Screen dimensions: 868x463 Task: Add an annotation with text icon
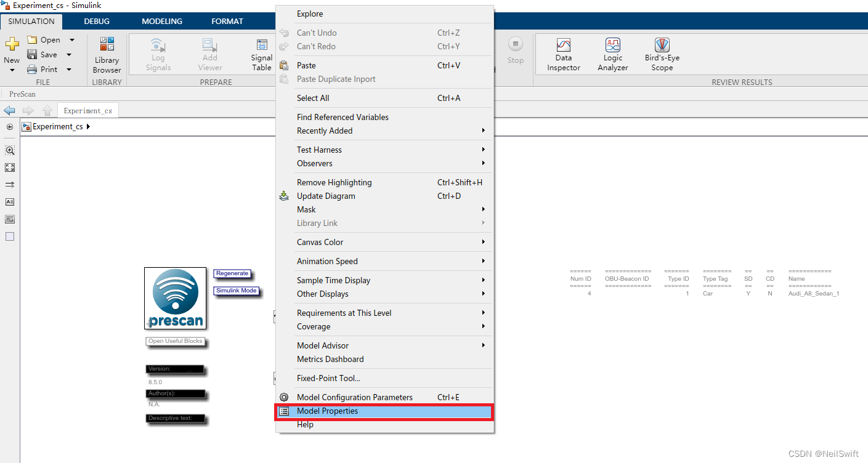click(x=10, y=202)
